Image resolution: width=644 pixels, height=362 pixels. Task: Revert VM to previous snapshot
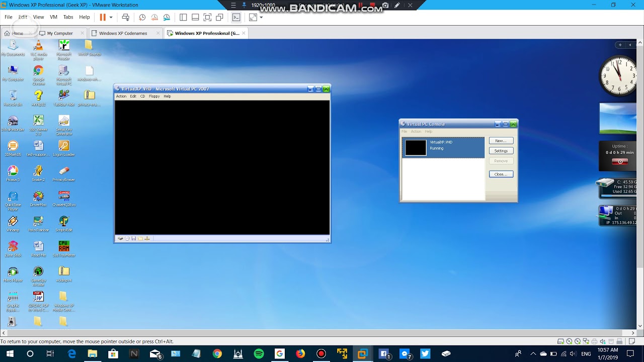coord(154,17)
